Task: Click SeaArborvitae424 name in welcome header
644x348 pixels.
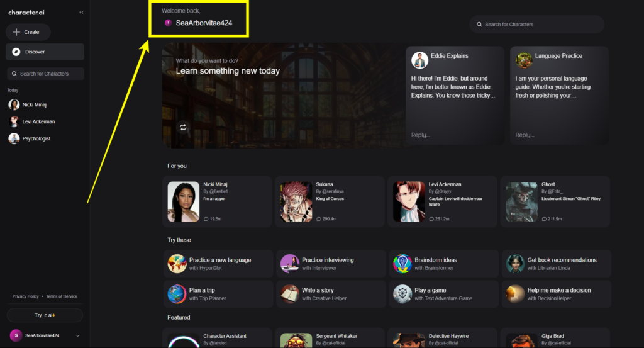Action: coord(204,23)
